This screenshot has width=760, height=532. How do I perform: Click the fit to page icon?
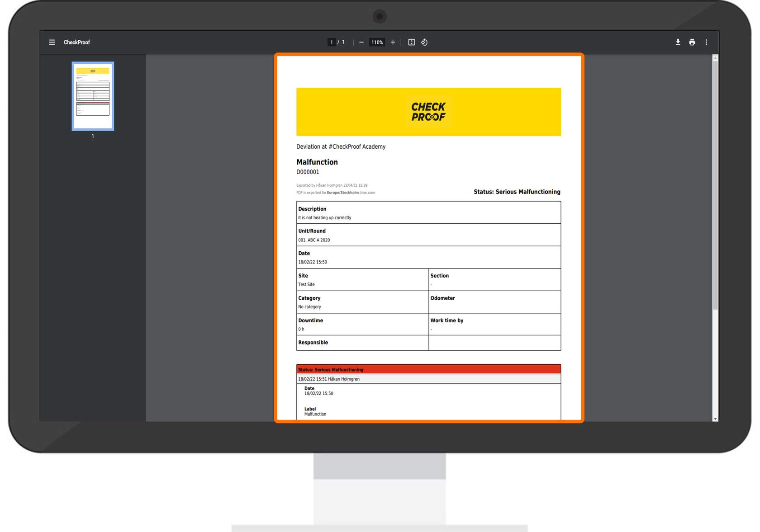point(411,42)
